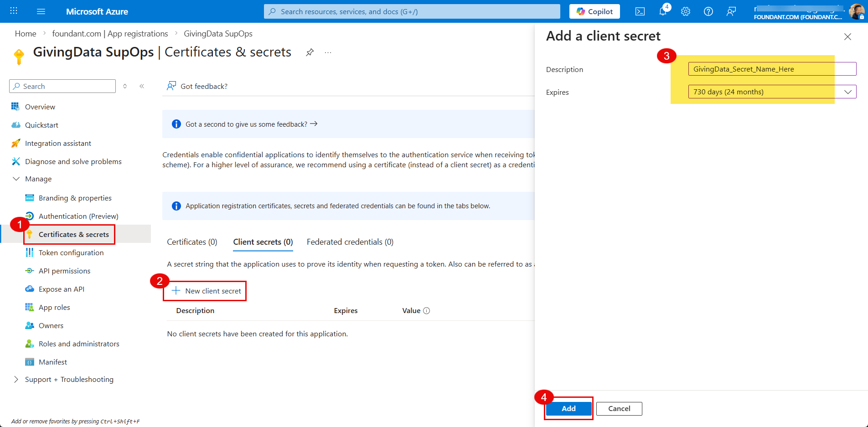Image resolution: width=868 pixels, height=427 pixels.
Task: Click the Manifest icon
Action: pos(29,362)
